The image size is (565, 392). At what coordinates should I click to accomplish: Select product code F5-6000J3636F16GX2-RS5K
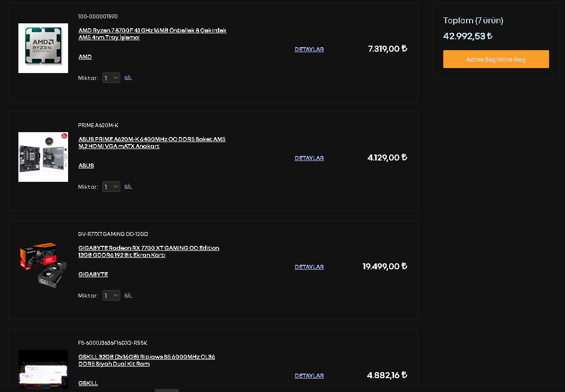pyautogui.click(x=112, y=343)
